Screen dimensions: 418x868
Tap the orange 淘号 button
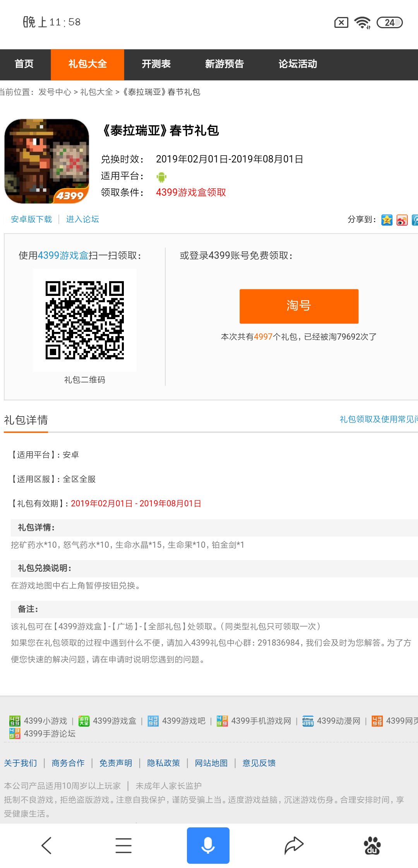(299, 306)
